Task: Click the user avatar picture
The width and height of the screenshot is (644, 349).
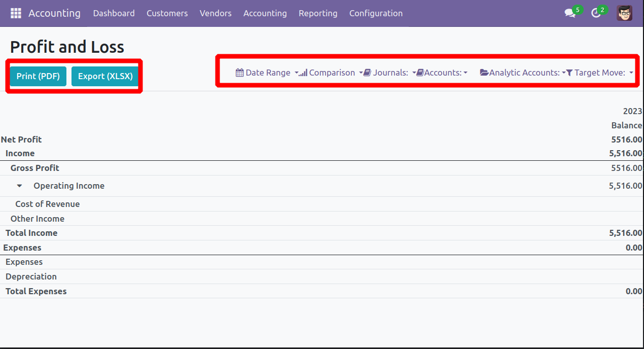Action: tap(624, 13)
